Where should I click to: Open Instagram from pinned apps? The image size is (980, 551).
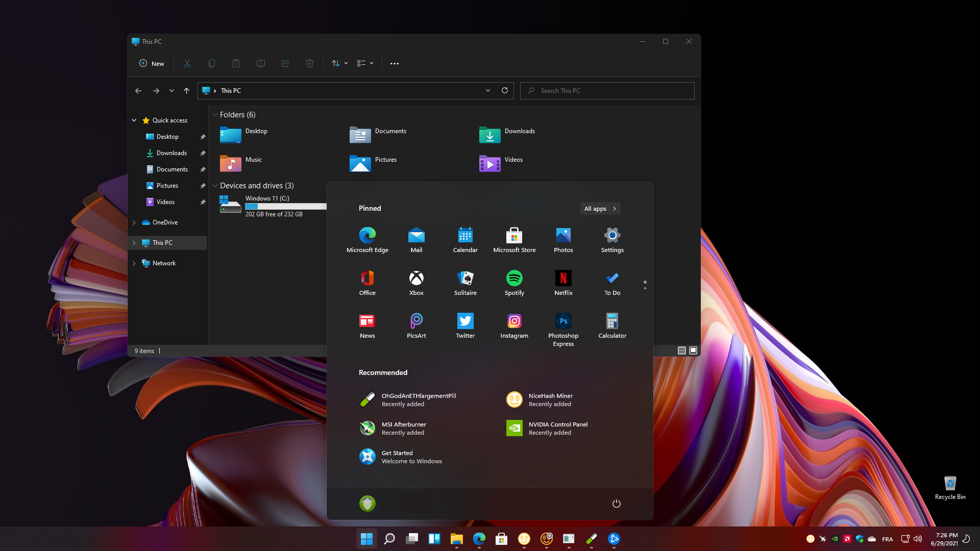[x=514, y=325]
